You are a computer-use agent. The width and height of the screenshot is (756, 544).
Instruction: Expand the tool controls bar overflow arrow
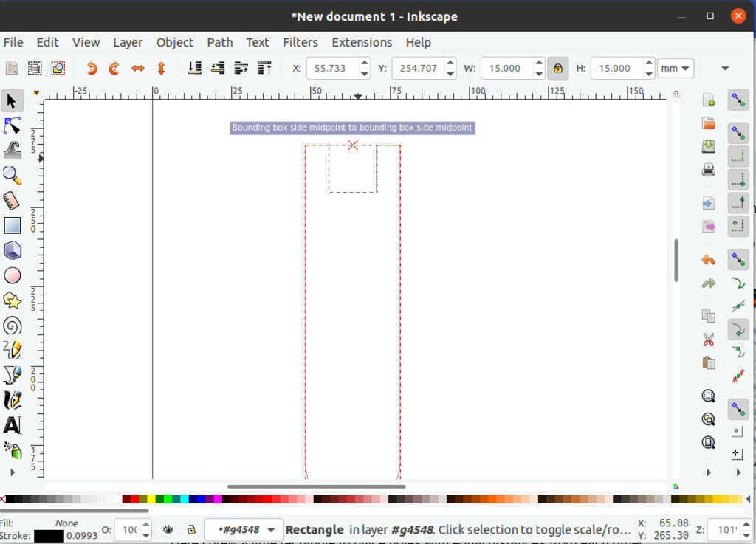[x=725, y=69]
